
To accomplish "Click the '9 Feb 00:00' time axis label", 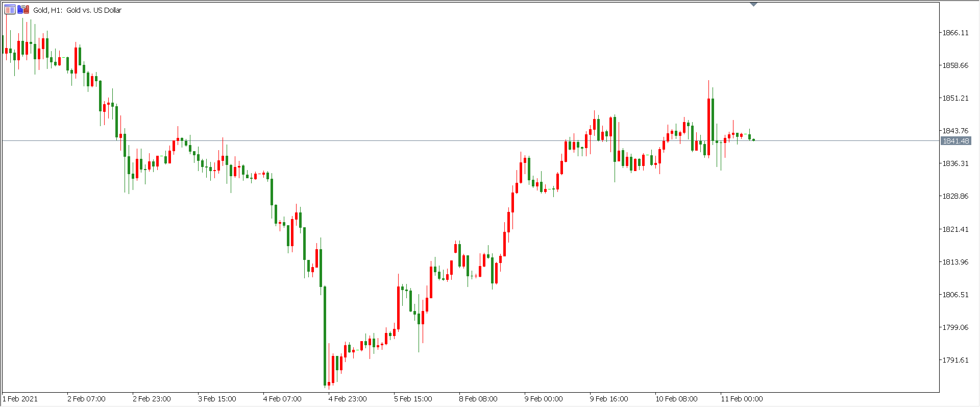I will pos(544,399).
